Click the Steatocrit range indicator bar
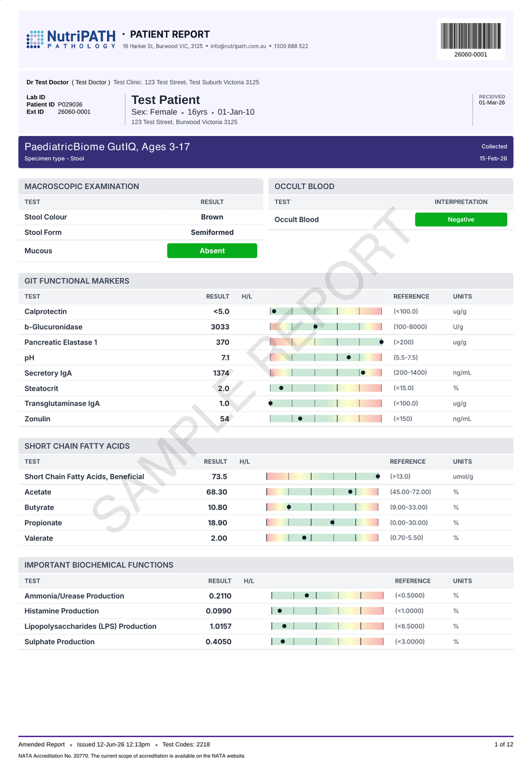This screenshot has height=770, width=532. (x=326, y=388)
